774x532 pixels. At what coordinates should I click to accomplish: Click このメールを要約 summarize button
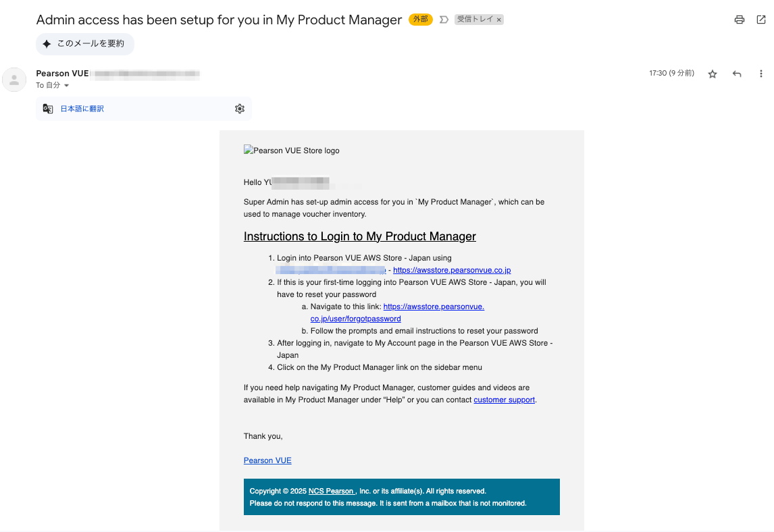(x=85, y=44)
